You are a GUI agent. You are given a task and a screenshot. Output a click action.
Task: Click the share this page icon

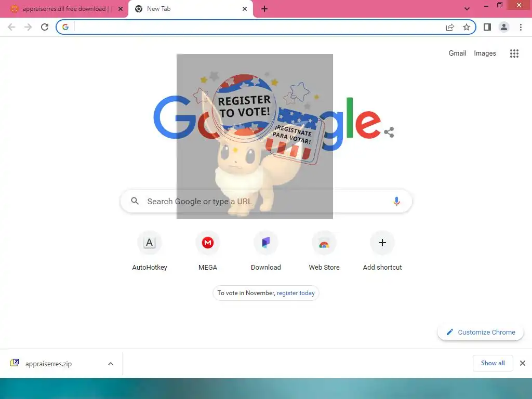450,27
